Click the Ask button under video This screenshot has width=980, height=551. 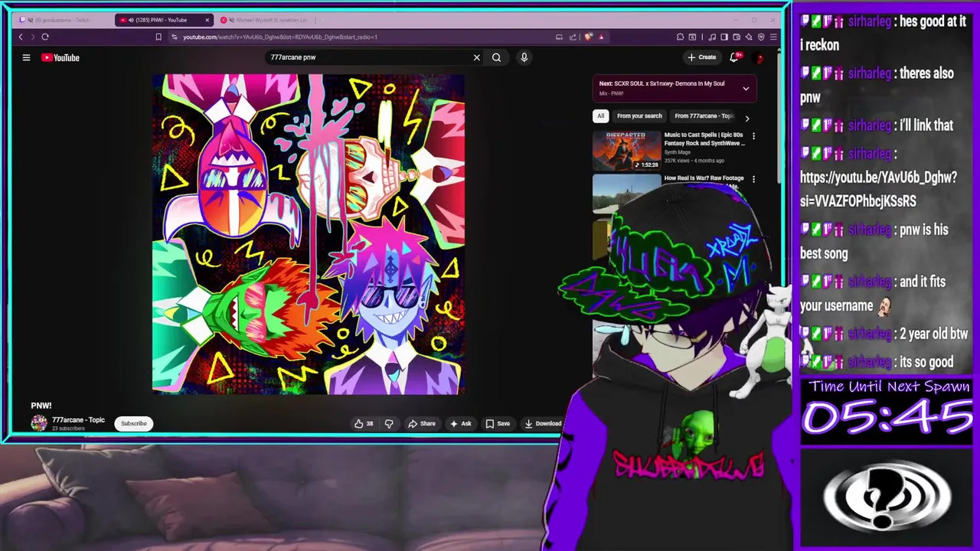pyautogui.click(x=460, y=423)
